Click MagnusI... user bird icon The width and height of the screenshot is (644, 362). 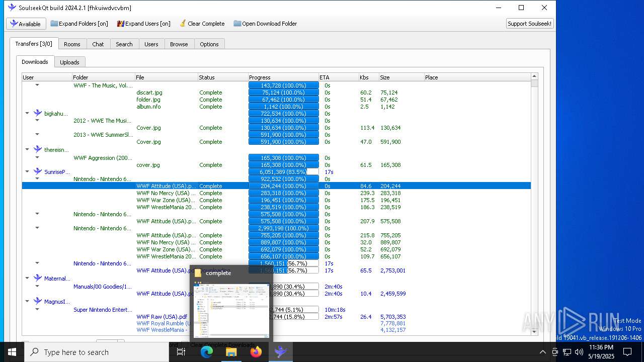(38, 301)
